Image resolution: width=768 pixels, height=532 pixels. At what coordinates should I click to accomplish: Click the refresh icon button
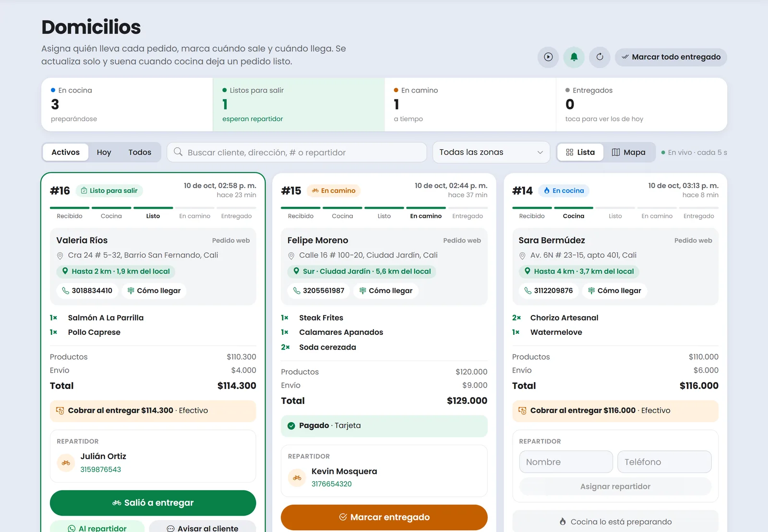click(600, 57)
